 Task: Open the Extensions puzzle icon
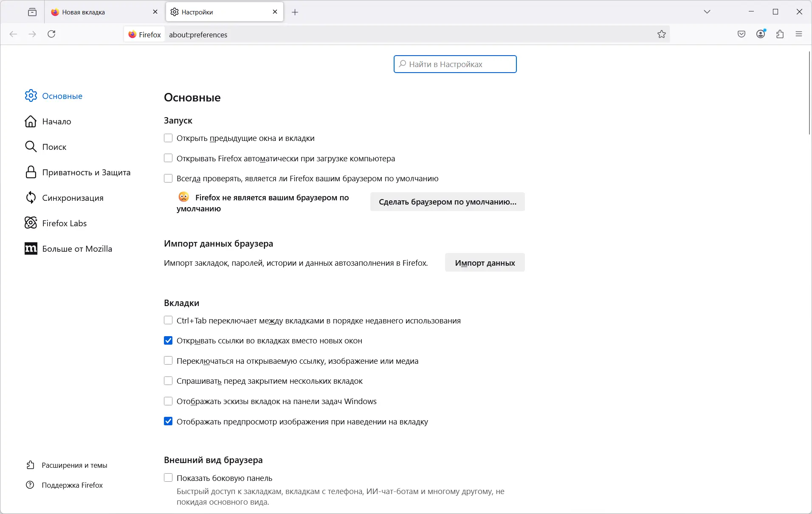point(780,34)
